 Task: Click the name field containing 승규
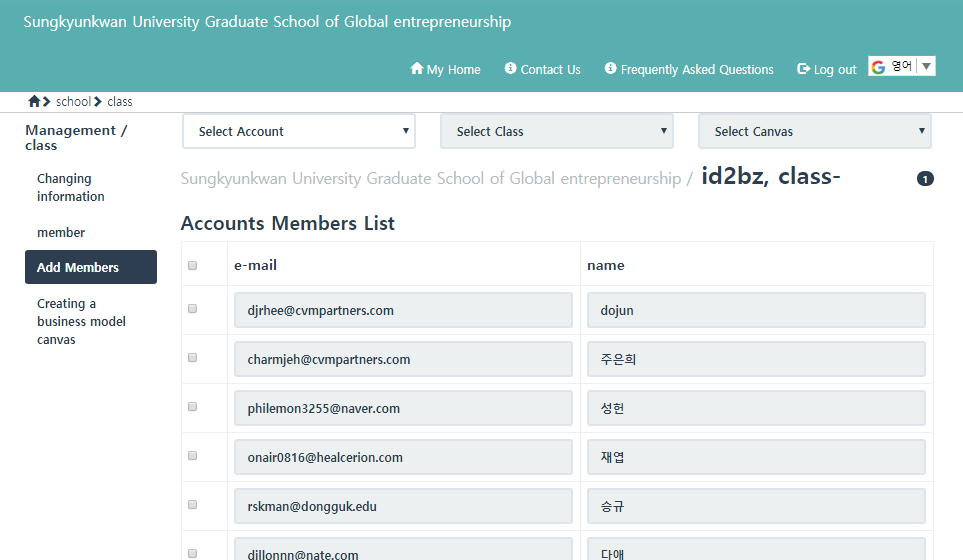coord(757,507)
